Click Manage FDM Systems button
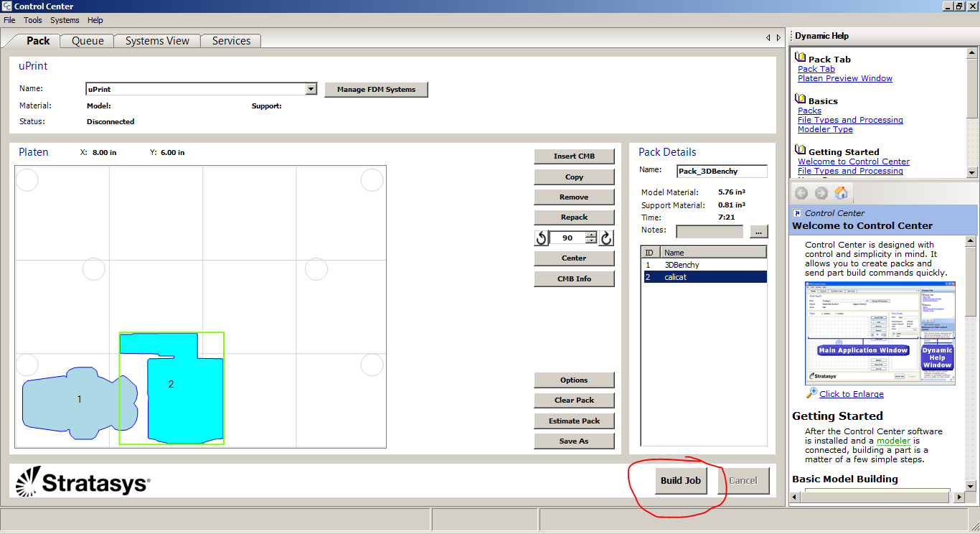 [377, 89]
